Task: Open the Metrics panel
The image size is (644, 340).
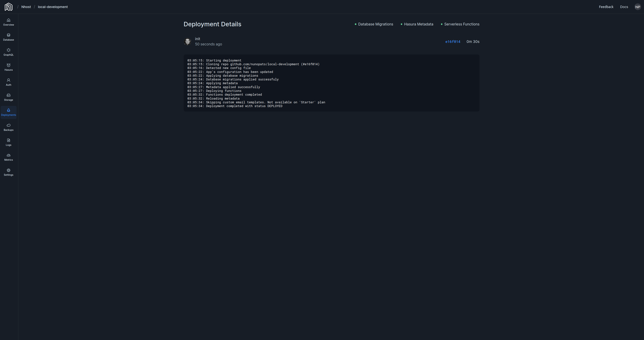Action: pyautogui.click(x=9, y=157)
